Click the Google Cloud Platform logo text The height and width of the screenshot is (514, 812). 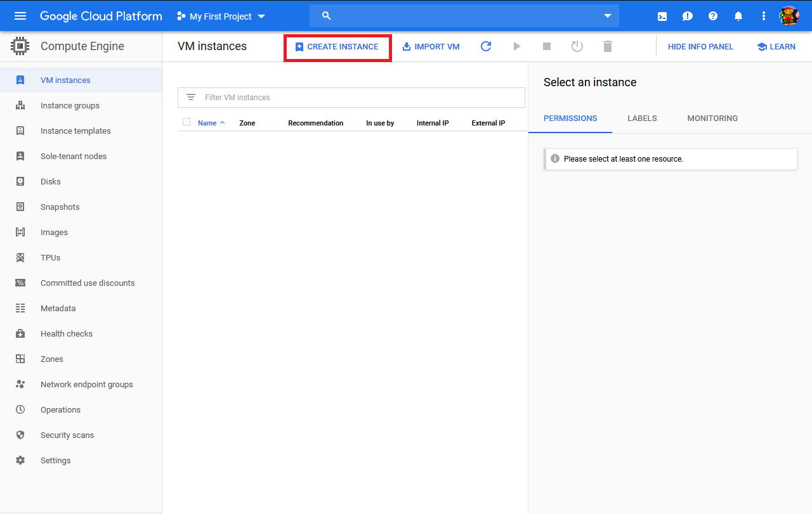[x=101, y=16]
